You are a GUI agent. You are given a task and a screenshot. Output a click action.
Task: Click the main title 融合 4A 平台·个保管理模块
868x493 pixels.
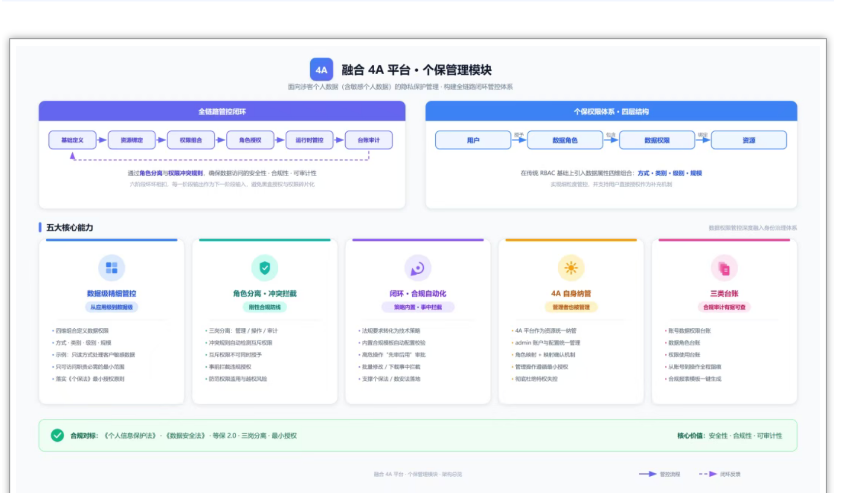point(417,70)
